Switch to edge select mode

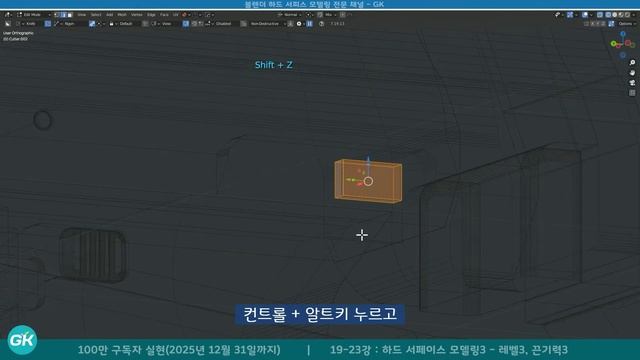point(63,15)
